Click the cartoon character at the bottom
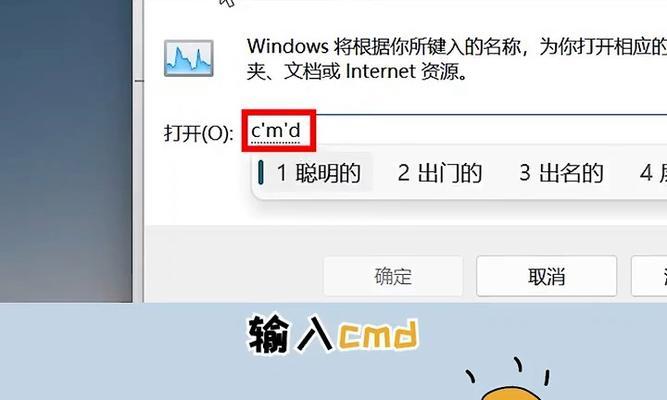Viewport: 667px width, 400px height. pyautogui.click(x=510, y=381)
